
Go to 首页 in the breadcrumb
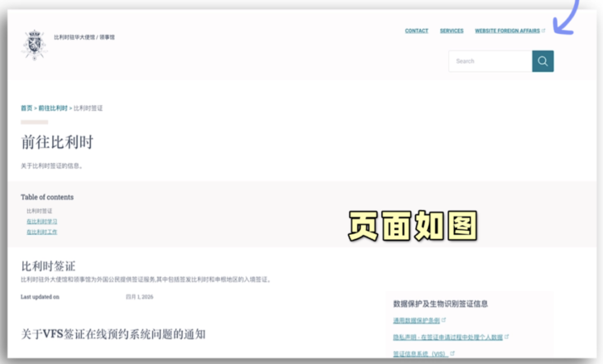point(27,108)
